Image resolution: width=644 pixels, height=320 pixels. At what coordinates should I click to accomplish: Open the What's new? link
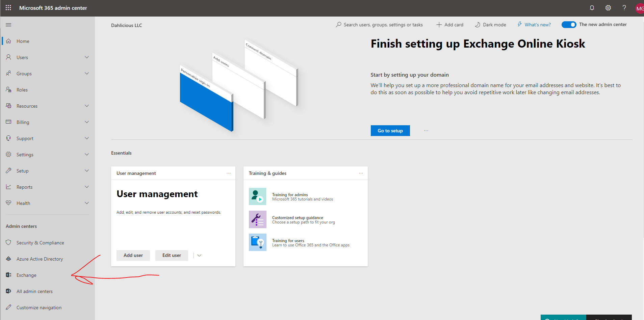[x=534, y=25]
